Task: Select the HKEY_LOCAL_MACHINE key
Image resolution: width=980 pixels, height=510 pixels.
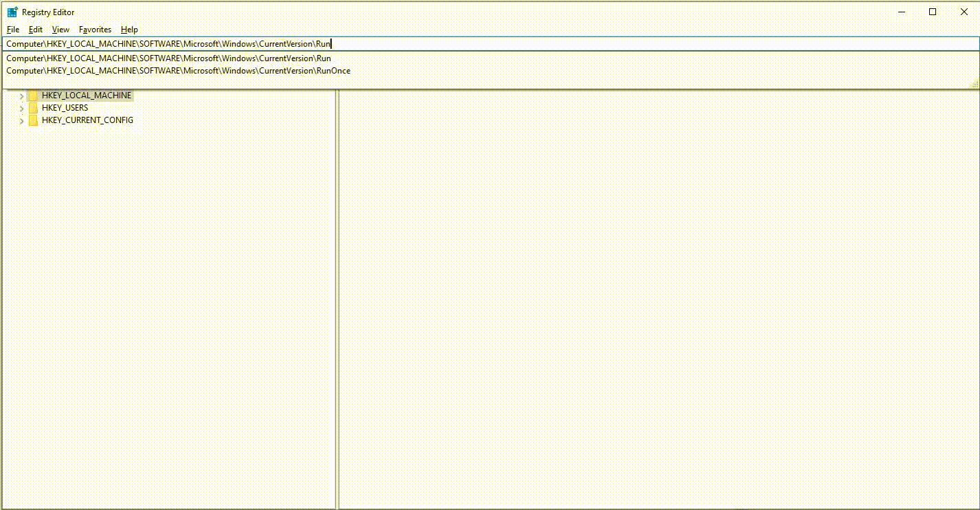Action: pyautogui.click(x=86, y=96)
